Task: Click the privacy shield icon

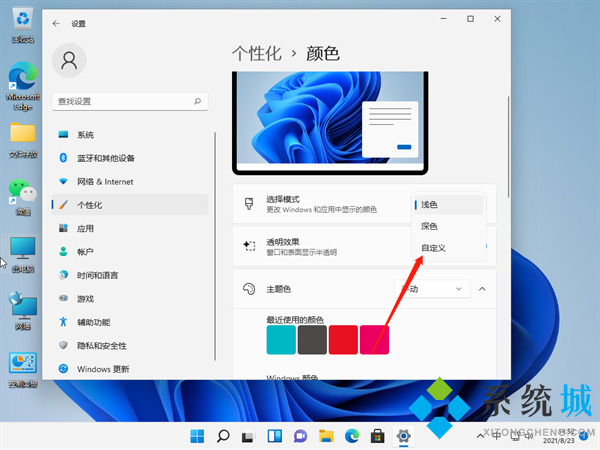Action: (63, 345)
